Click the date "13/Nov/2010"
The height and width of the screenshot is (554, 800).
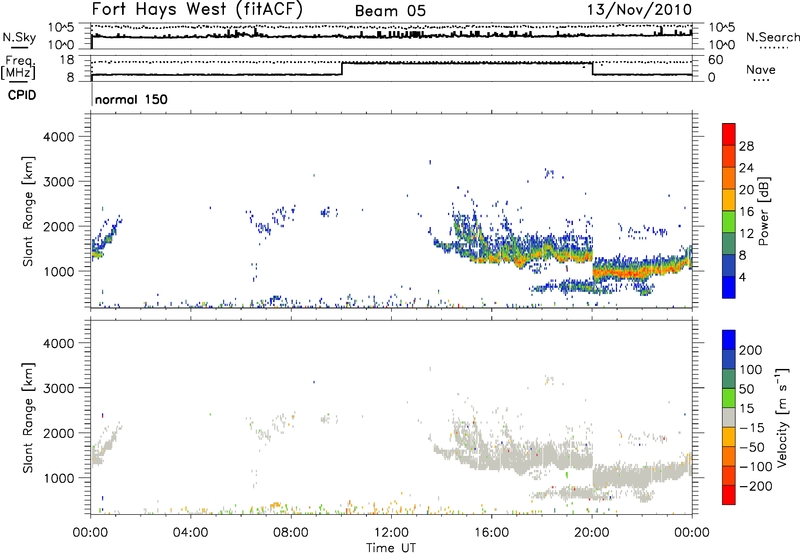click(x=639, y=10)
